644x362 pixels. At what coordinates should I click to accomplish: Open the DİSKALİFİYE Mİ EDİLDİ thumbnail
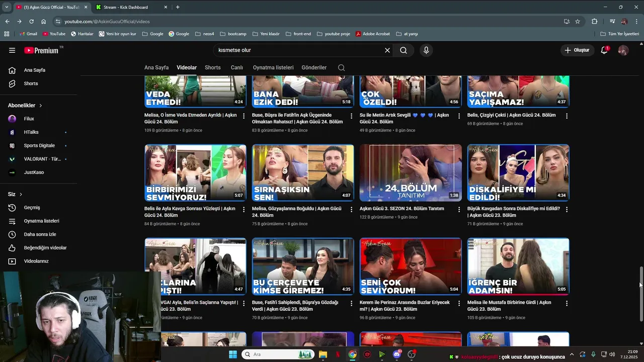[518, 173]
